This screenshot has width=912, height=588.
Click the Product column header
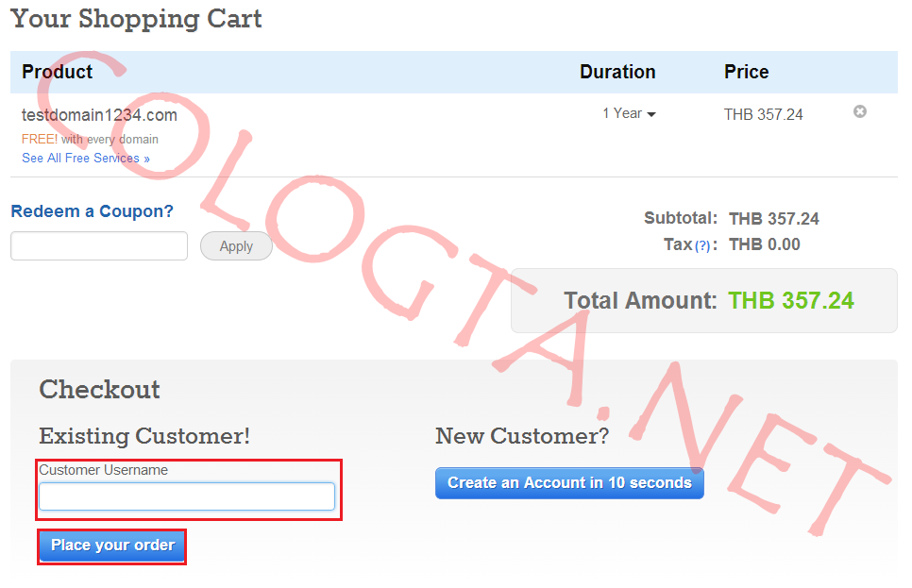[x=58, y=72]
